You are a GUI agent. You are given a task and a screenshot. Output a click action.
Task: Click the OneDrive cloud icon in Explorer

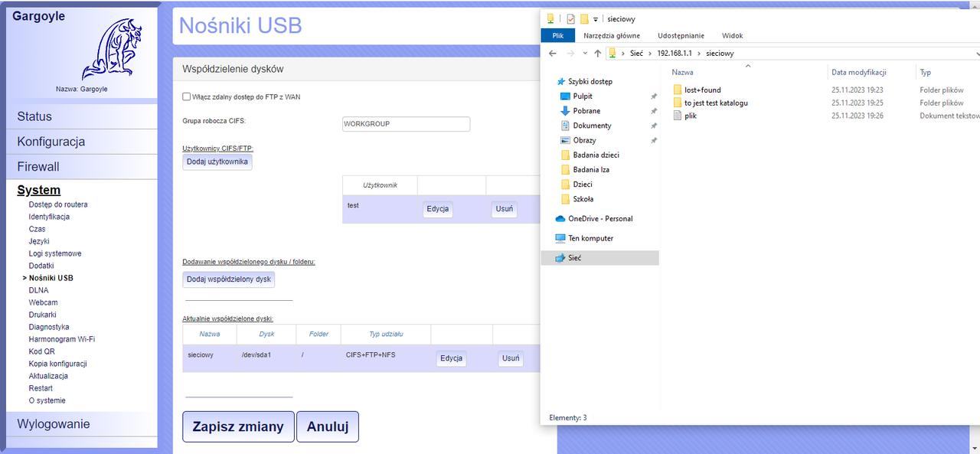[x=560, y=219]
